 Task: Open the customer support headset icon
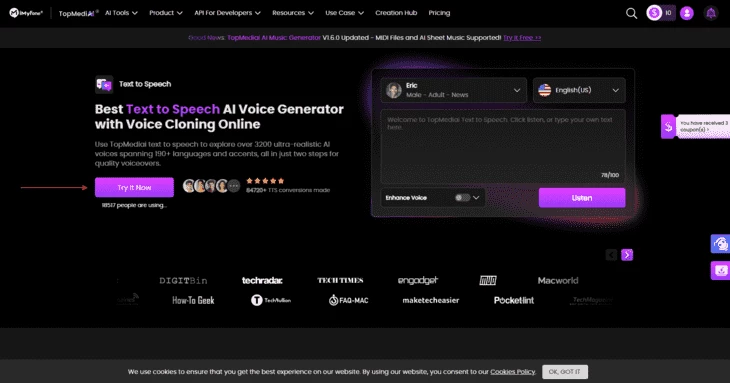click(720, 244)
